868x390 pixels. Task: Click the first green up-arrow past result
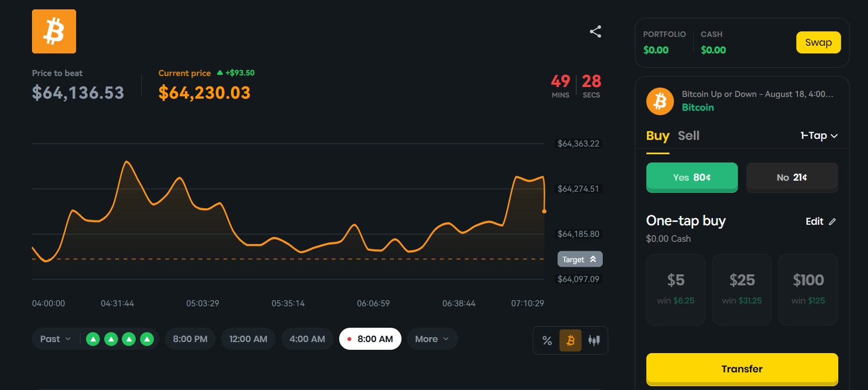93,339
